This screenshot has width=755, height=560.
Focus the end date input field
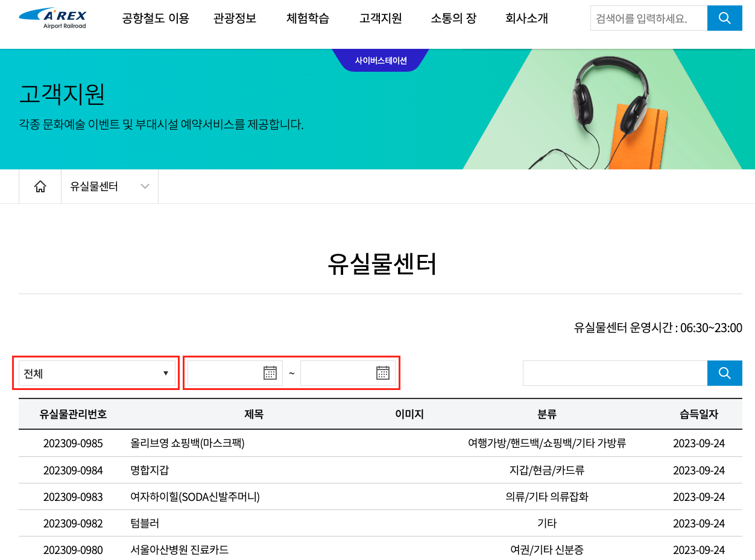[348, 373]
